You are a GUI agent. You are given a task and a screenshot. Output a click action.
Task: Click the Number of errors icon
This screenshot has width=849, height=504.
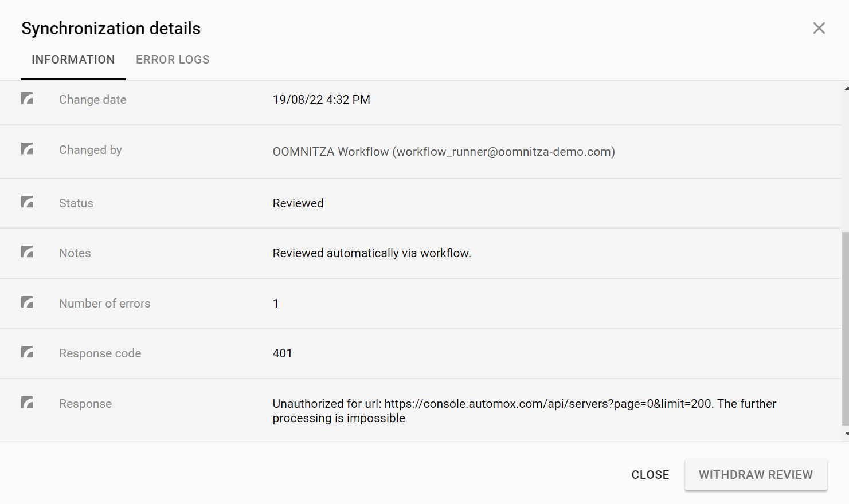coord(27,302)
